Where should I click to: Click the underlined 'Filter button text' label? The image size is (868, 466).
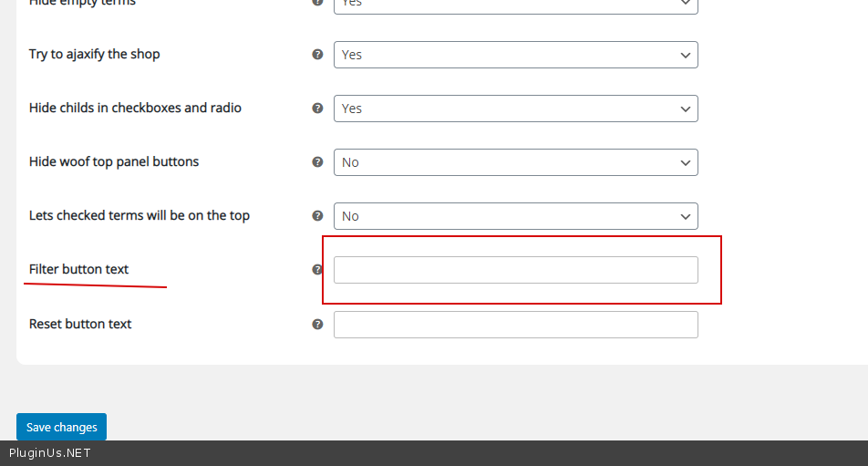point(79,269)
